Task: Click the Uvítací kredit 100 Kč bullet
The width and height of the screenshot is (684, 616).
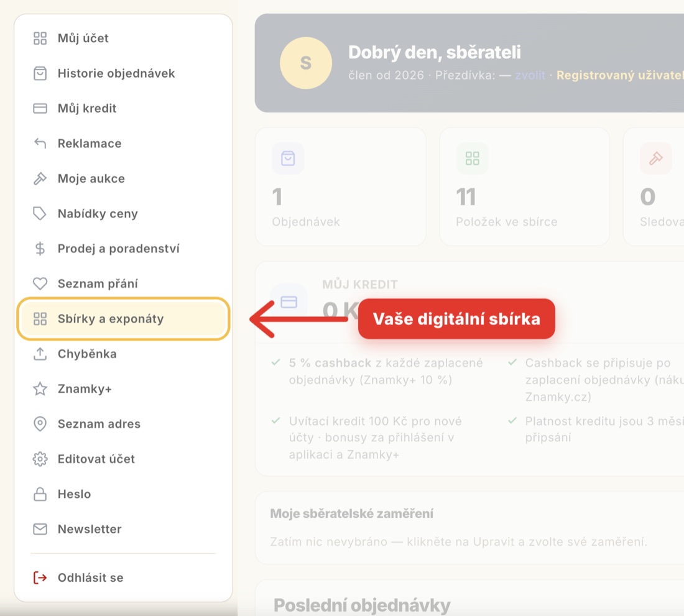Action: [375, 438]
